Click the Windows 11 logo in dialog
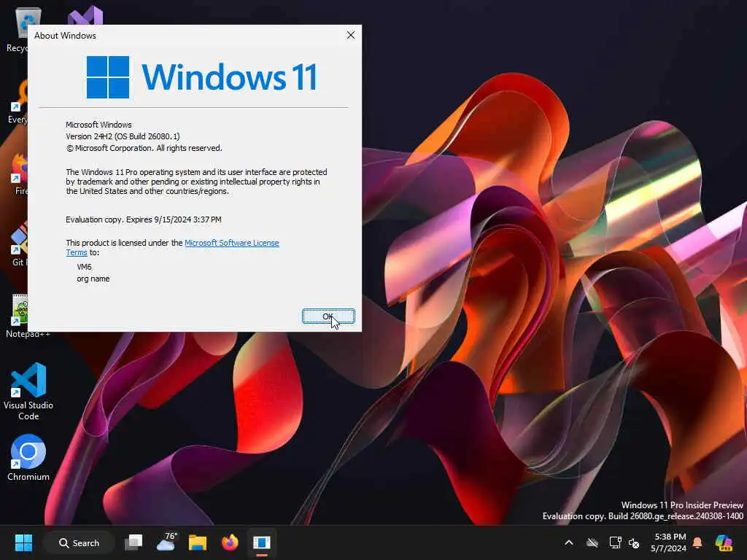This screenshot has height=560, width=747. 201,77
